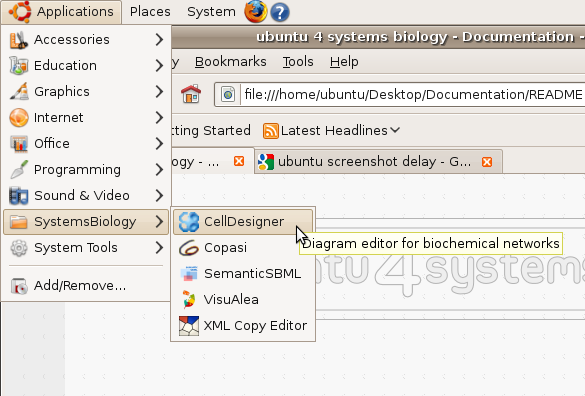Screen dimensions: 585x396
Task: Launch CellDesigner from the submenu
Action: (x=243, y=222)
